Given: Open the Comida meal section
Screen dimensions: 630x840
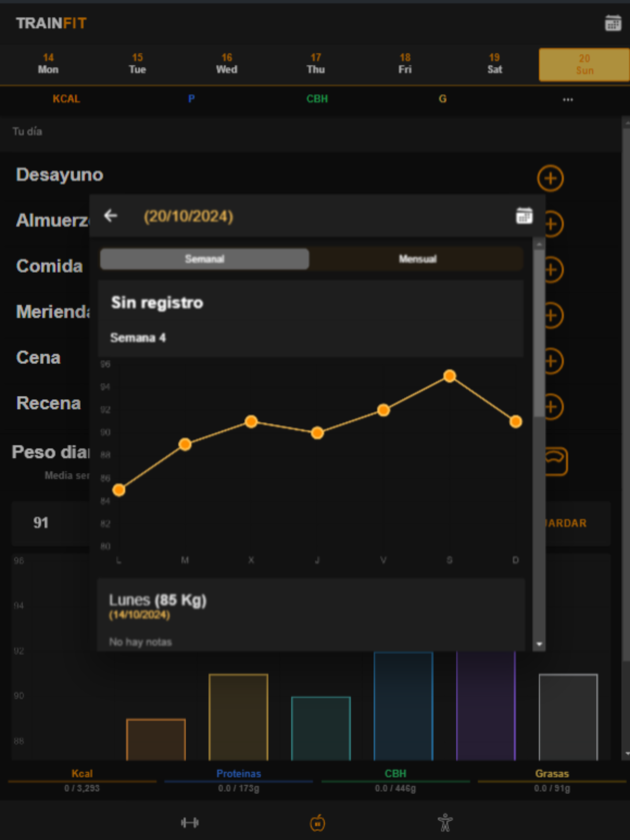Looking at the screenshot, I should tap(49, 266).
